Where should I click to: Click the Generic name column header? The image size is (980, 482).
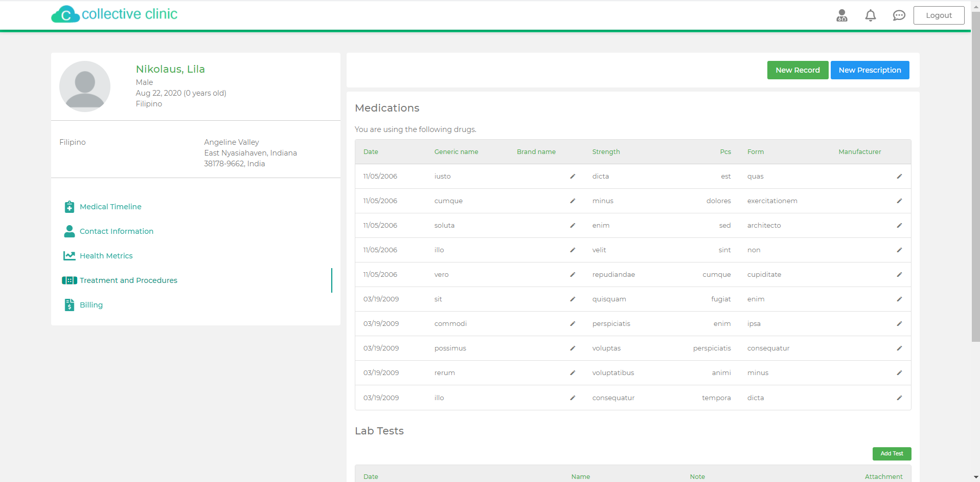pyautogui.click(x=456, y=152)
